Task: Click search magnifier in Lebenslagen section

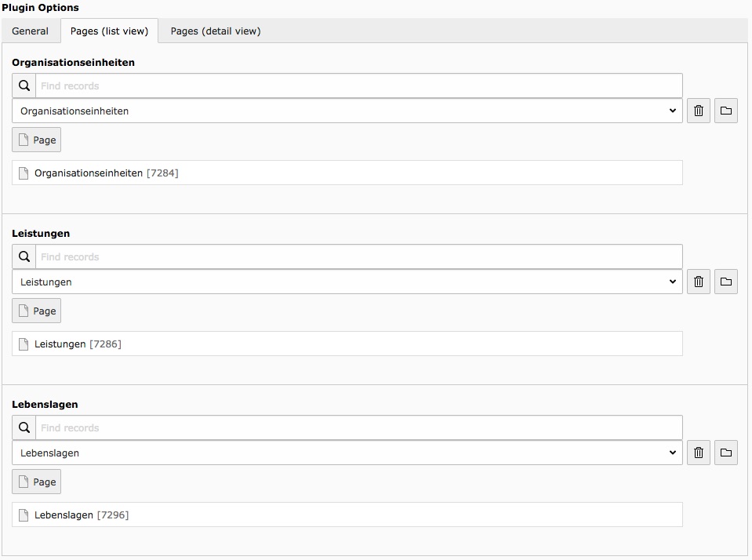Action: point(24,427)
